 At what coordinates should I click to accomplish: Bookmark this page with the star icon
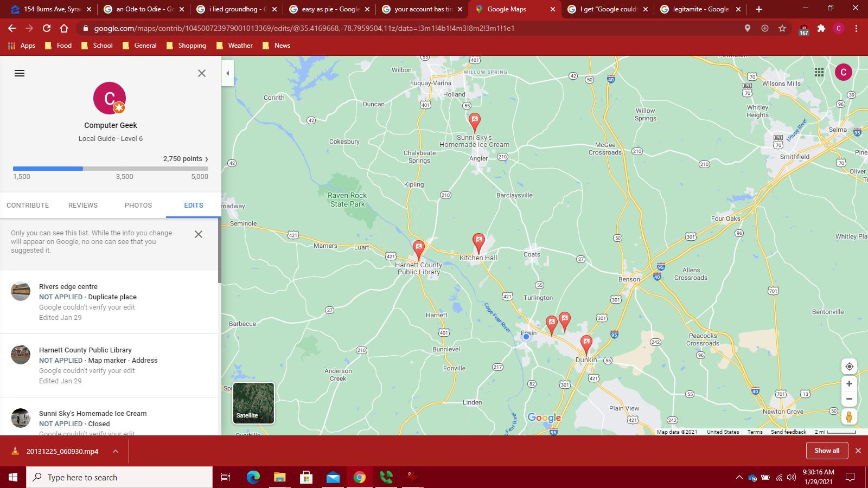782,28
